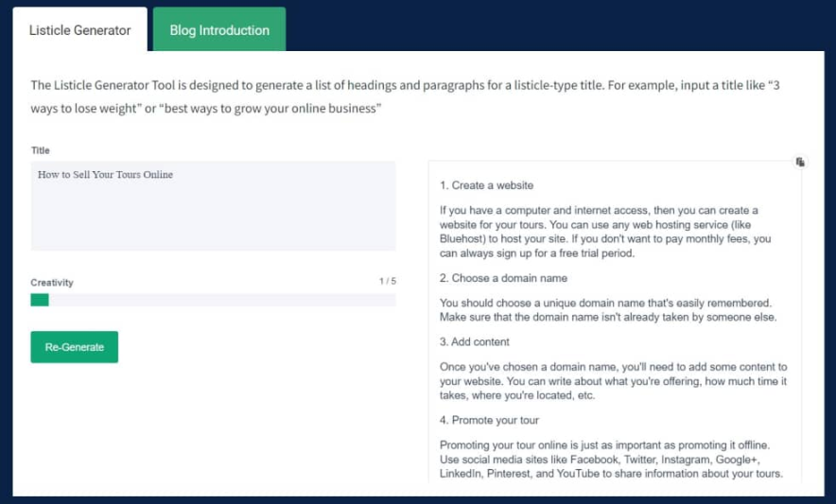Switch to the Blog Introduction tab
Viewport: 836px width, 504px height.
click(219, 30)
